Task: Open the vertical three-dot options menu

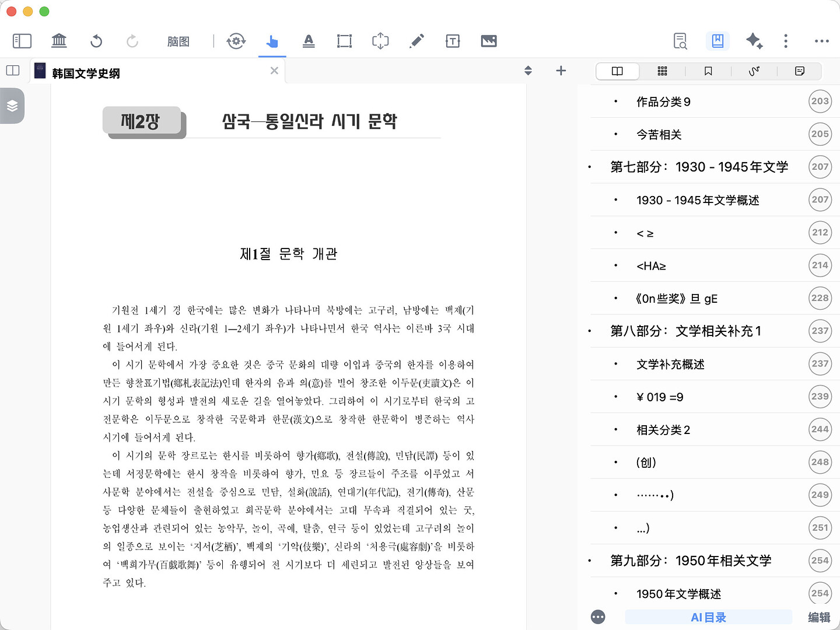Action: 786,41
